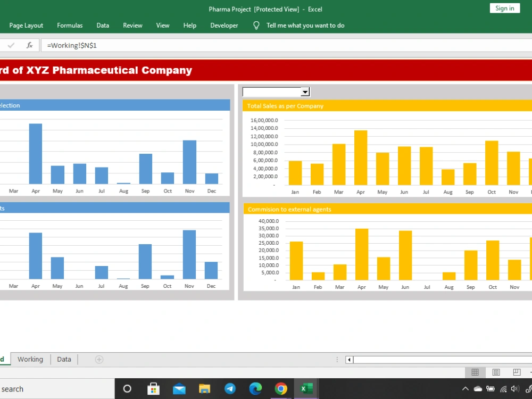Switch to the Data sheet tab

tap(64, 359)
